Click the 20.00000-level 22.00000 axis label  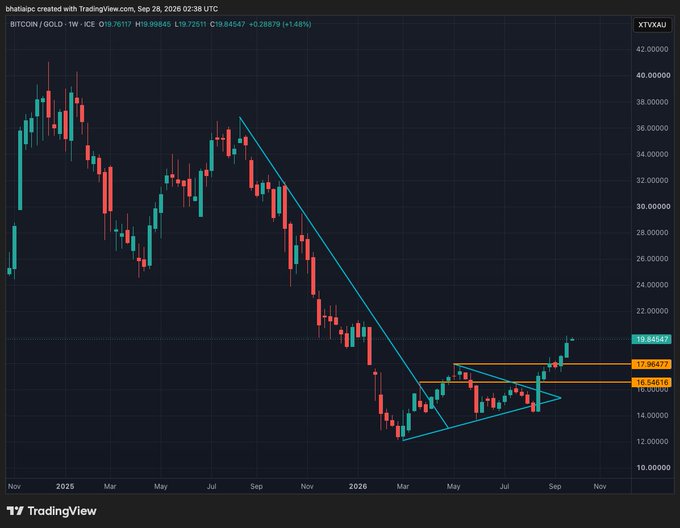tap(652, 311)
